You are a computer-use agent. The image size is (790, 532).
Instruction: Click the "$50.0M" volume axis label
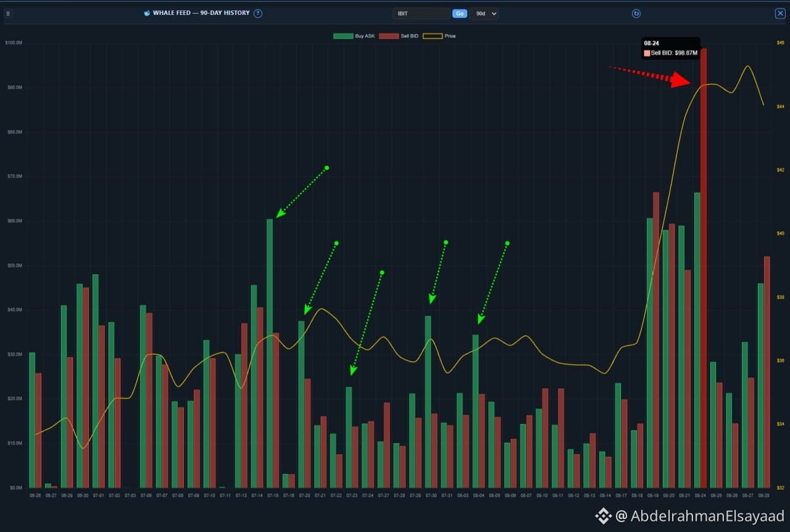click(14, 265)
